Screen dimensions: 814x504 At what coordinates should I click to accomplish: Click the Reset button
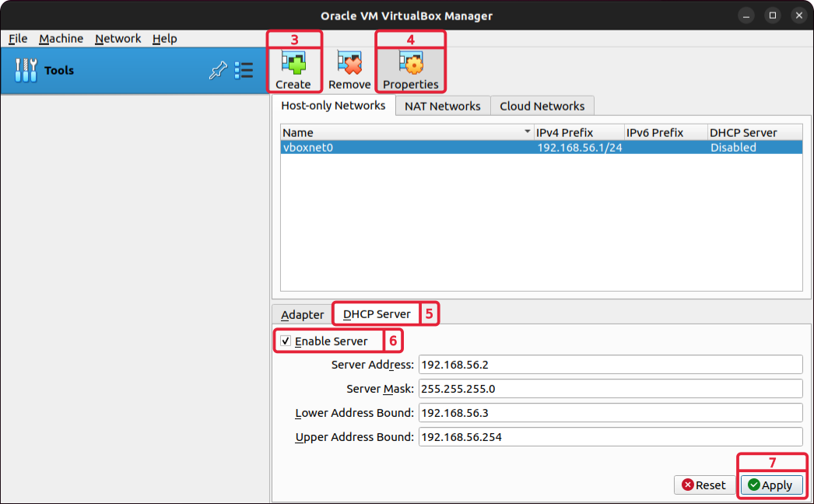[704, 485]
